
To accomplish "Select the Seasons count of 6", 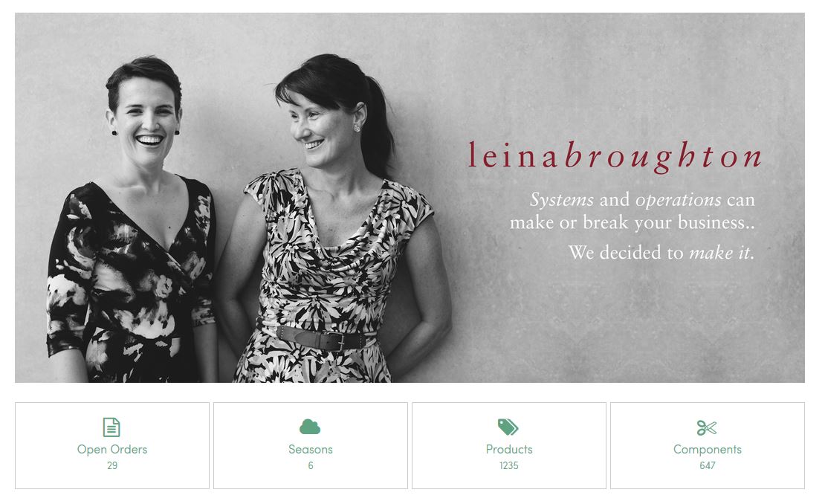I will pyautogui.click(x=311, y=465).
